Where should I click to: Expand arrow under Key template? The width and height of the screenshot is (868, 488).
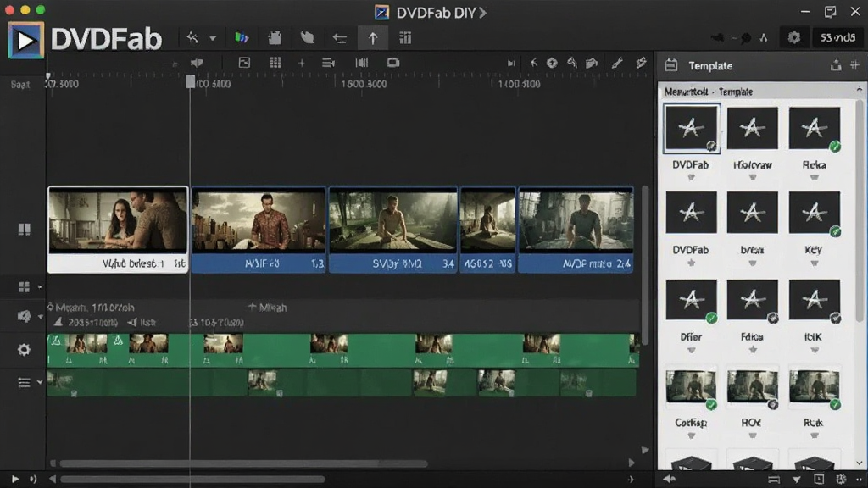tap(814, 263)
